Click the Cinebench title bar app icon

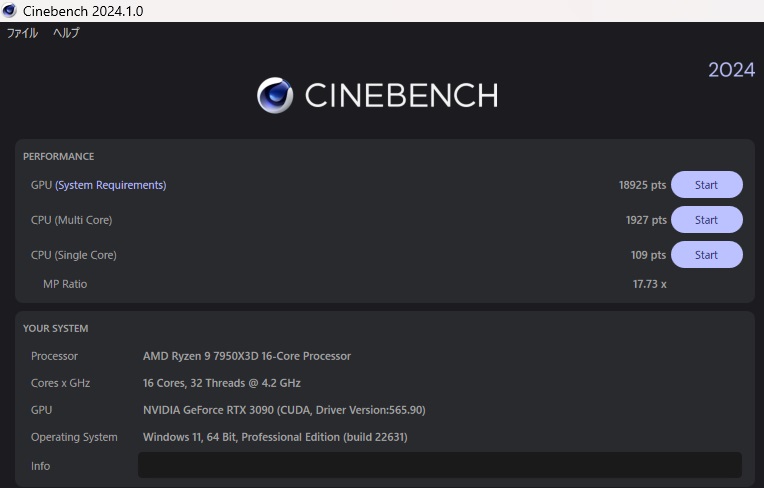[x=9, y=10]
